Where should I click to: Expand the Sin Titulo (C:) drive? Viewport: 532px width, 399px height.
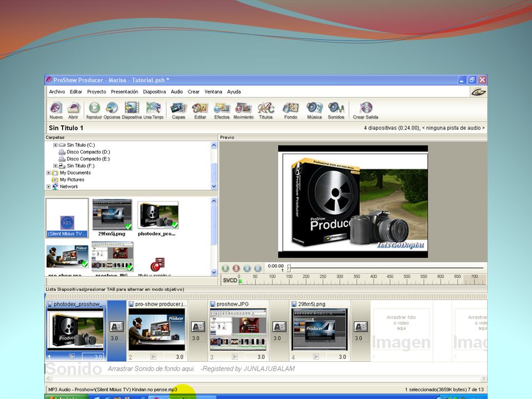55,145
